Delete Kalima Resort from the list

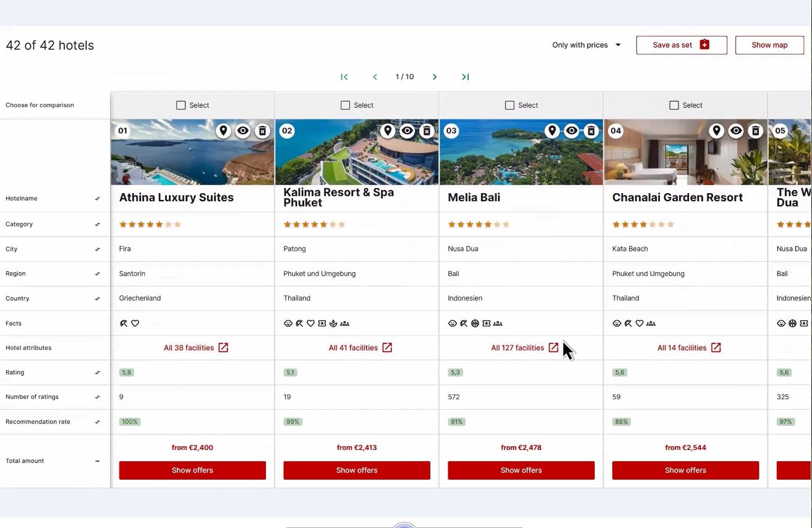pyautogui.click(x=427, y=131)
